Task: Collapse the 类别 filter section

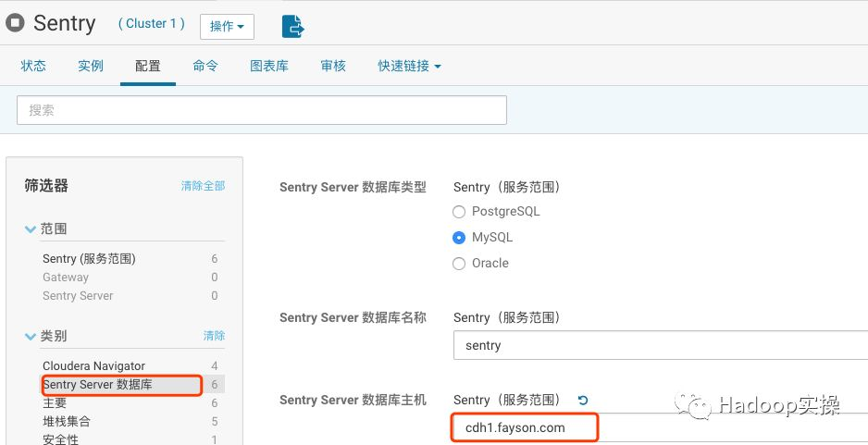Action: 31,336
